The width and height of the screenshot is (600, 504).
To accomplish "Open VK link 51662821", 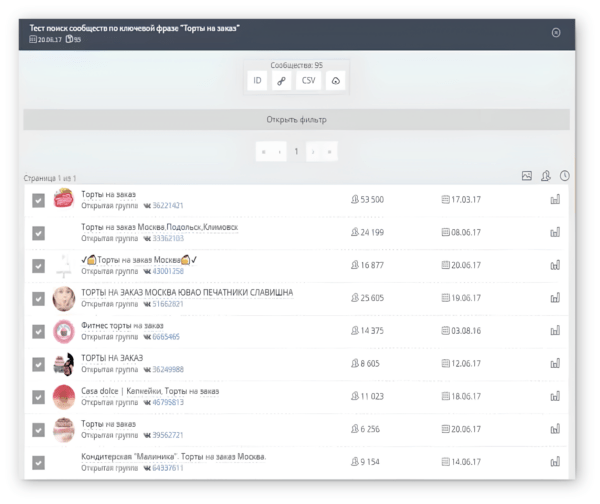I will (x=168, y=304).
